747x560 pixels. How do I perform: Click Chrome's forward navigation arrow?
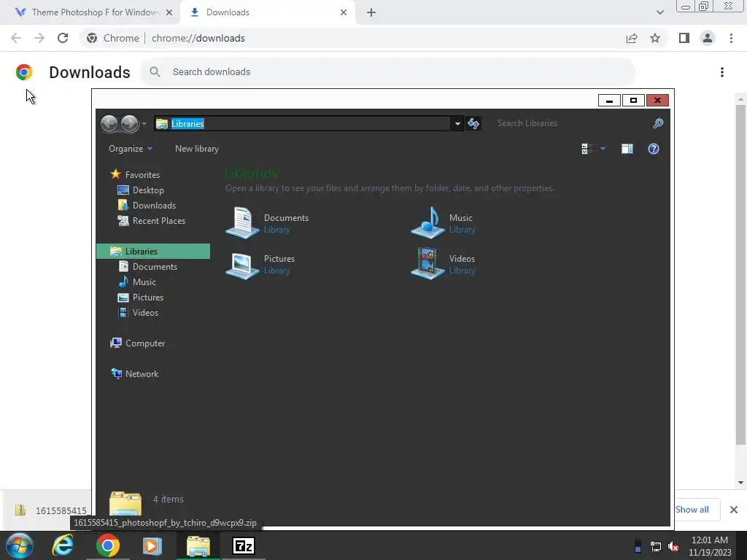click(39, 38)
